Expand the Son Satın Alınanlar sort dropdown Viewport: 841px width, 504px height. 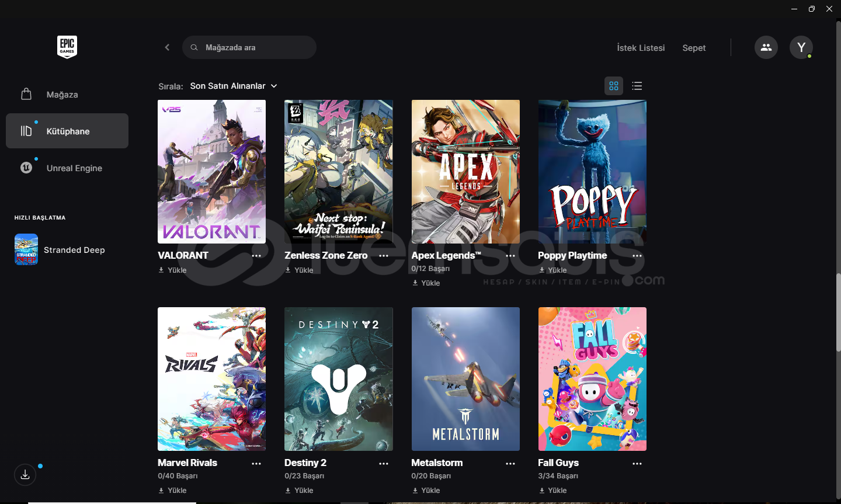click(x=234, y=86)
